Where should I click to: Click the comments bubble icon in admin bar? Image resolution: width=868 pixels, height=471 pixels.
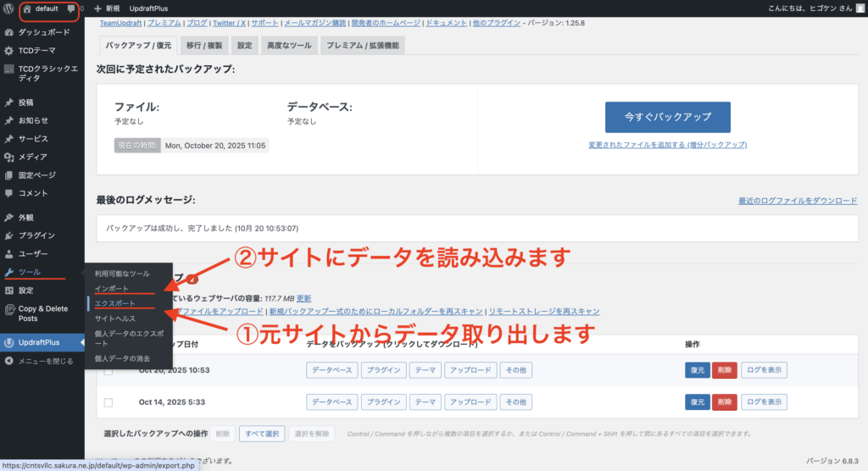pyautogui.click(x=71, y=8)
